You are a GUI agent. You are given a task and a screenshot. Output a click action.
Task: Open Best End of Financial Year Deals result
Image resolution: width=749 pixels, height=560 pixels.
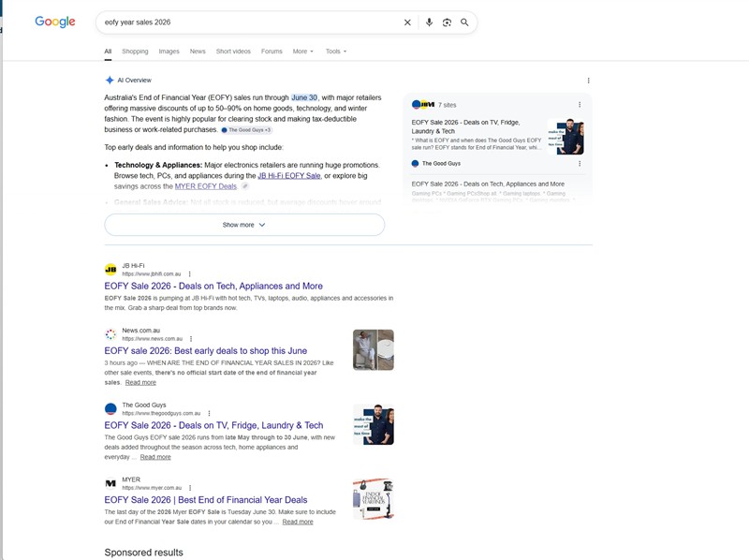[205, 500]
